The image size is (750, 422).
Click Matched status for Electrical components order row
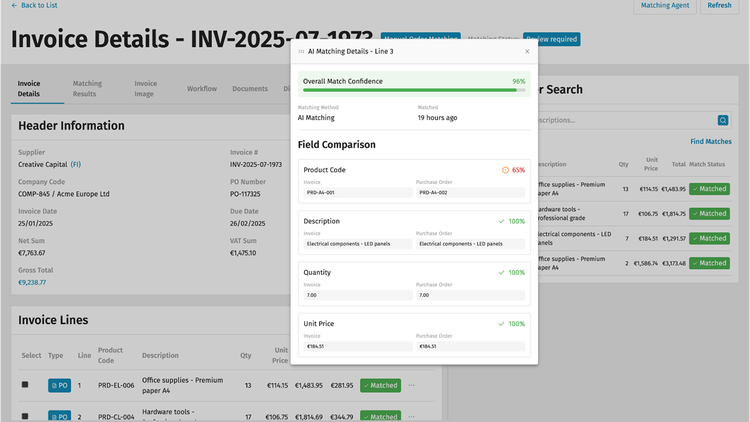point(709,238)
